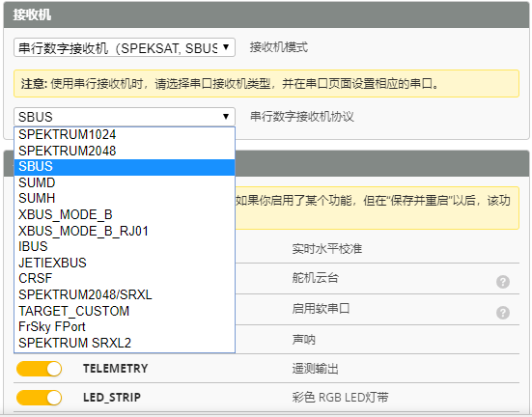The width and height of the screenshot is (532, 417).
Task: Choose XBUS_MODE_B option
Action: (x=125, y=215)
